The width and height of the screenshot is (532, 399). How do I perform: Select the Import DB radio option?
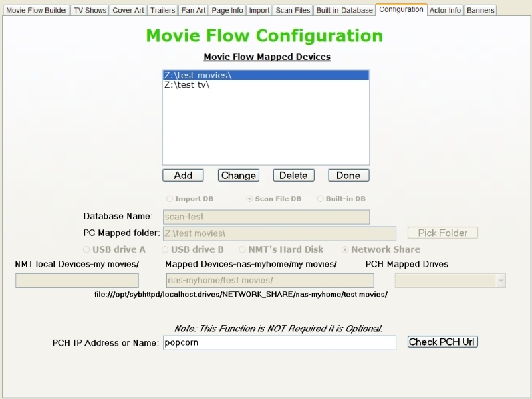click(170, 199)
